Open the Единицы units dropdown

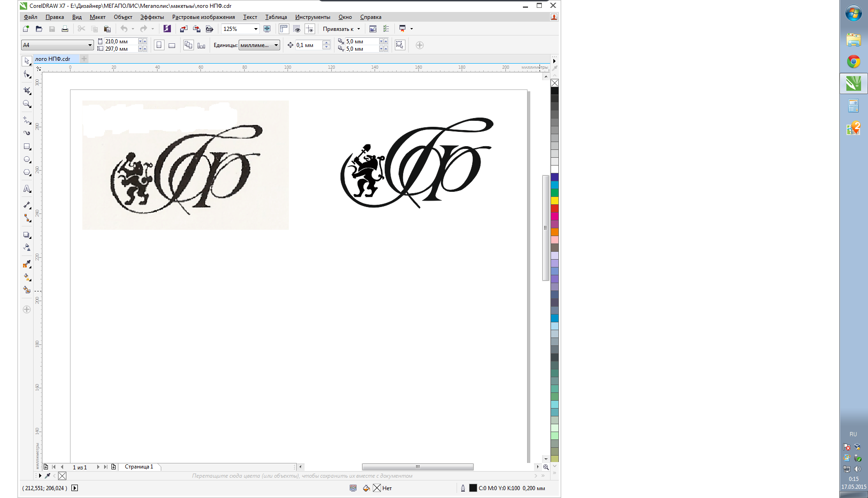coord(276,45)
